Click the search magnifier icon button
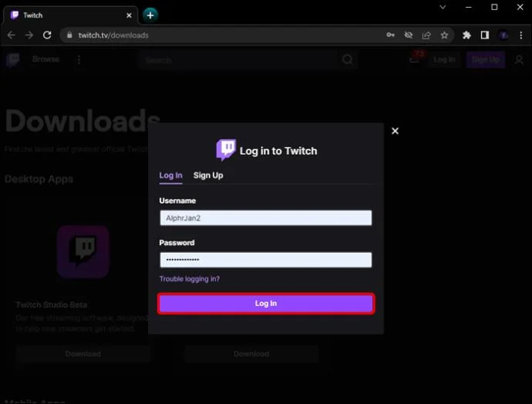Image resolution: width=532 pixels, height=404 pixels. pos(348,60)
